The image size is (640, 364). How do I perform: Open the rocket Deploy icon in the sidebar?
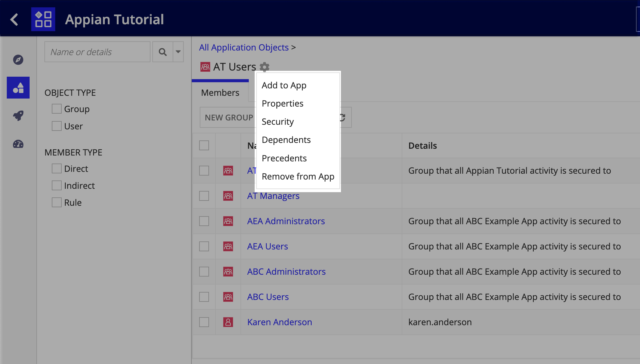pyautogui.click(x=18, y=116)
